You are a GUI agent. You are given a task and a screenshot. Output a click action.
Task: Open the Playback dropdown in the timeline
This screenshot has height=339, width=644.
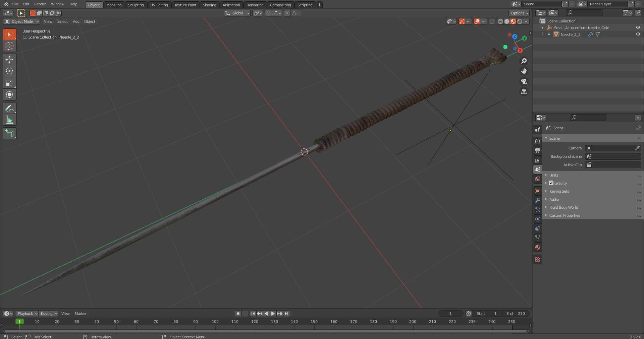(x=27, y=314)
